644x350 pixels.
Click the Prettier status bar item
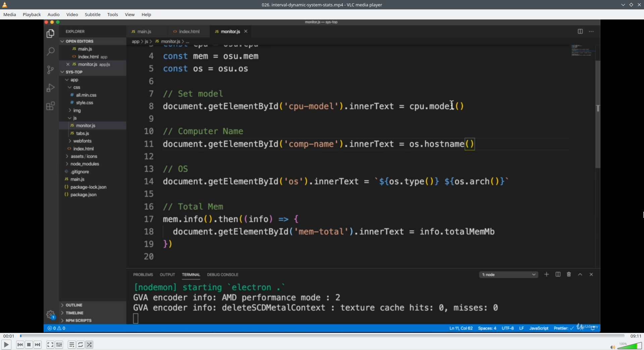[563, 328]
